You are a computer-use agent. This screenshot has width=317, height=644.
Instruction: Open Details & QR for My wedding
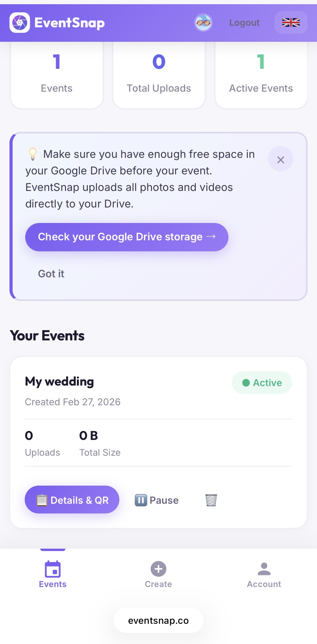(72, 500)
